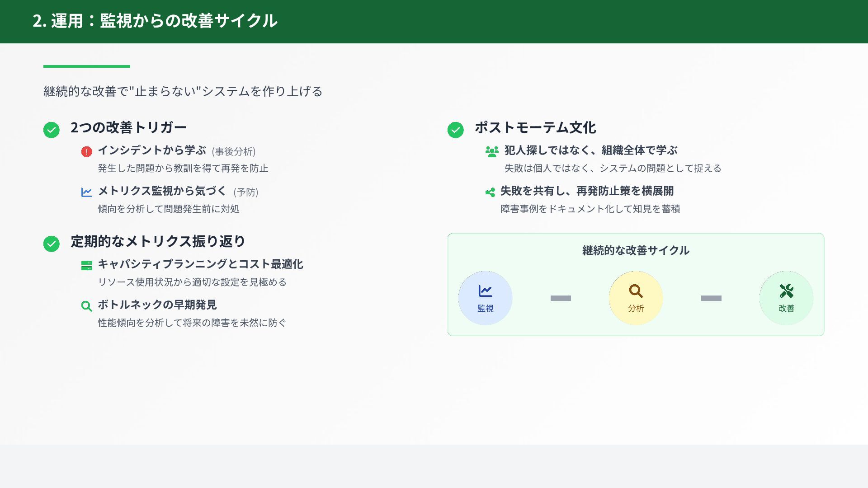
Task: Click the green share nodes icon
Action: coord(490,192)
